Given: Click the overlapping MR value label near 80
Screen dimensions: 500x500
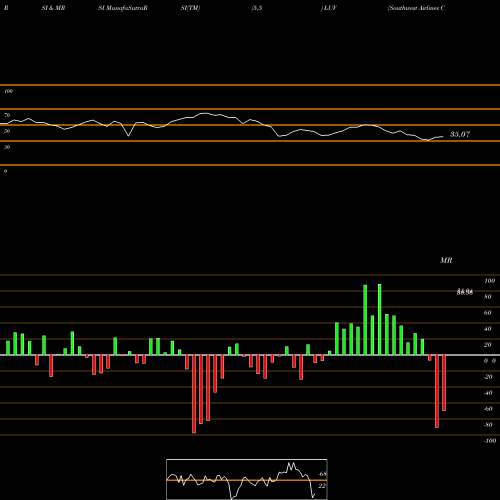Looking at the screenshot, I should 465,292.
